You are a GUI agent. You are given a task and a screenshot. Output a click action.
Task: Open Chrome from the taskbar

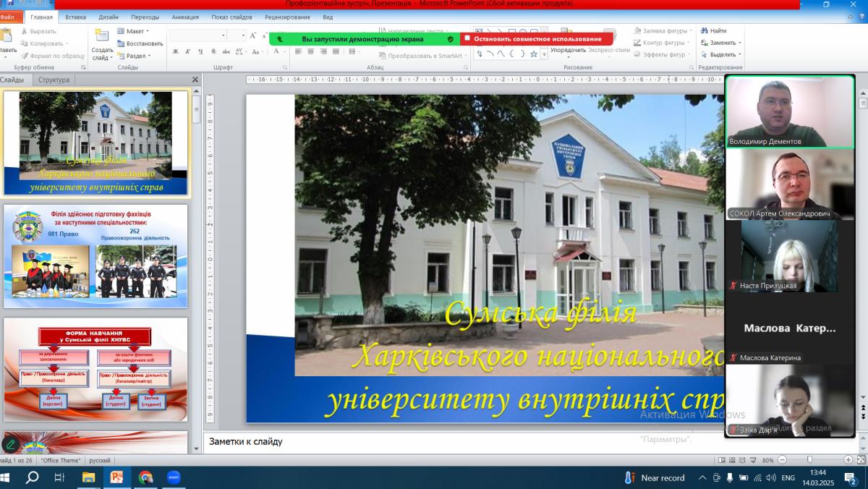pyautogui.click(x=145, y=477)
